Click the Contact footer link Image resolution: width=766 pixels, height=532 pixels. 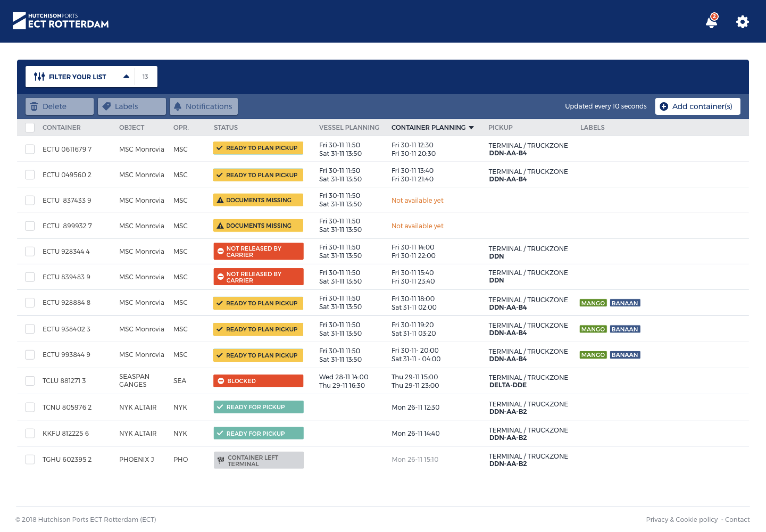(737, 519)
